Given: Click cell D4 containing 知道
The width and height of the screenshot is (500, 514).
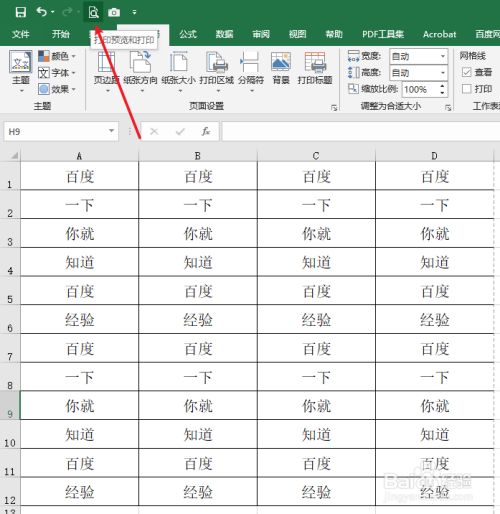Looking at the screenshot, I should click(x=434, y=262).
